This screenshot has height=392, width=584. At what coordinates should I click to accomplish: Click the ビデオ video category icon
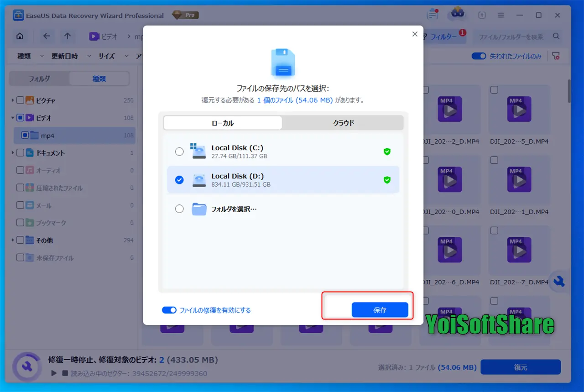(30, 118)
